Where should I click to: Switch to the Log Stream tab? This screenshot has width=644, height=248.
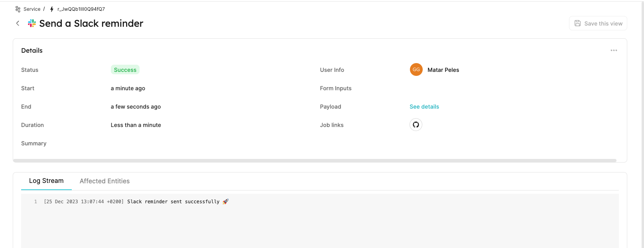46,181
